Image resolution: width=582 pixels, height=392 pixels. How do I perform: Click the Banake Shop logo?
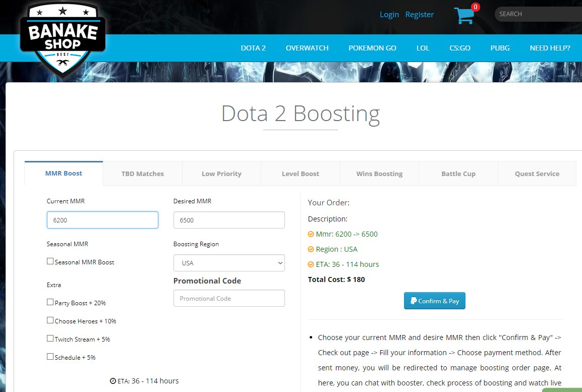63,39
